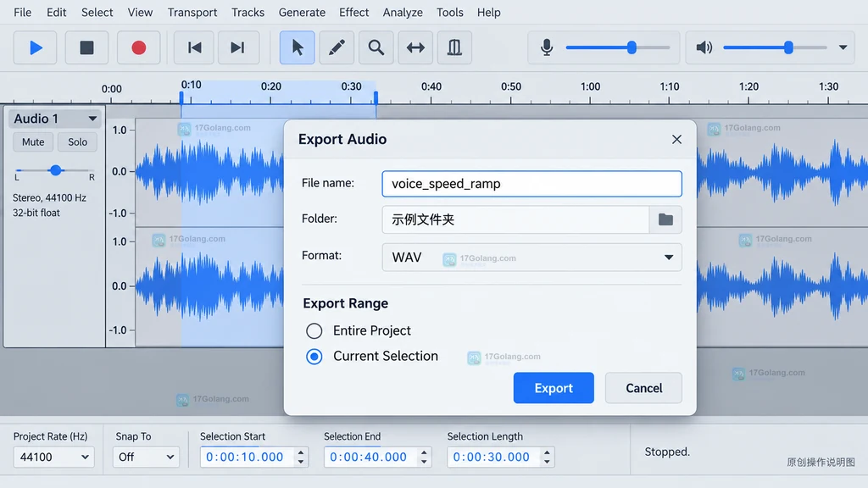Browse folder with the folder icon
The height and width of the screenshot is (488, 868).
665,219
